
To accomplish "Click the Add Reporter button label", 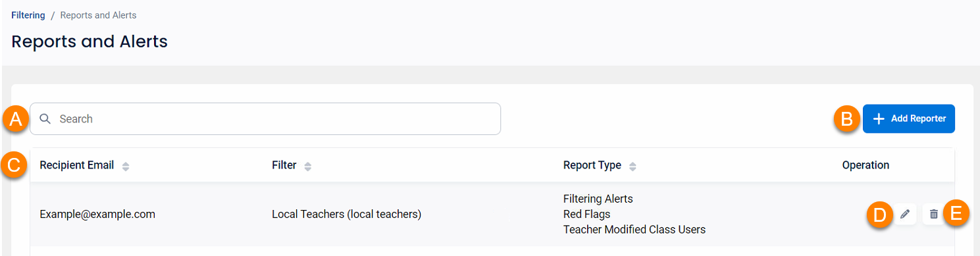I will [x=918, y=119].
